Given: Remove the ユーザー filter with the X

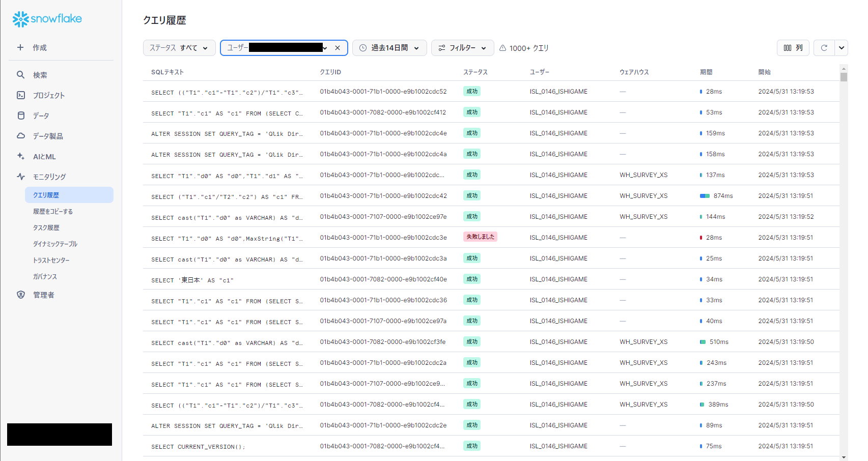Looking at the screenshot, I should tap(338, 47).
